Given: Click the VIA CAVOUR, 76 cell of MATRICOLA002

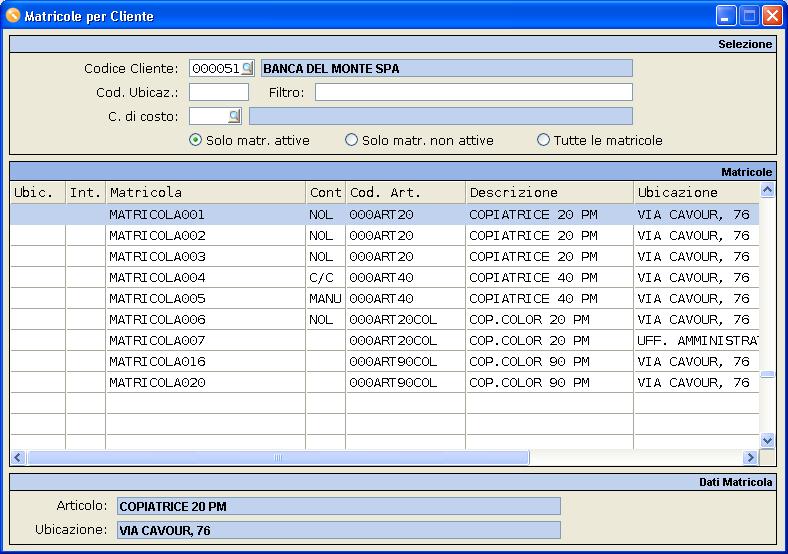Looking at the screenshot, I should (x=697, y=236).
